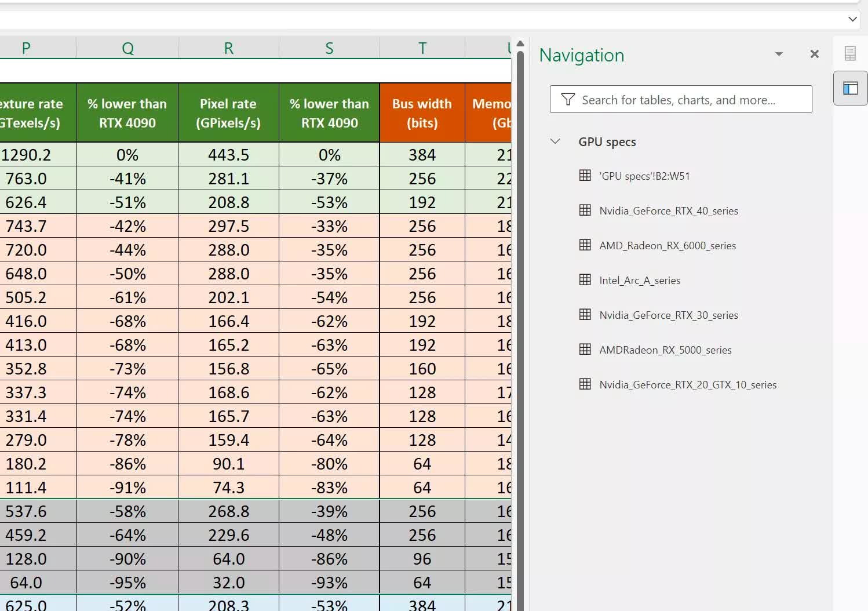Expand the formula bar with the chevron
The height and width of the screenshot is (611, 868).
(852, 19)
